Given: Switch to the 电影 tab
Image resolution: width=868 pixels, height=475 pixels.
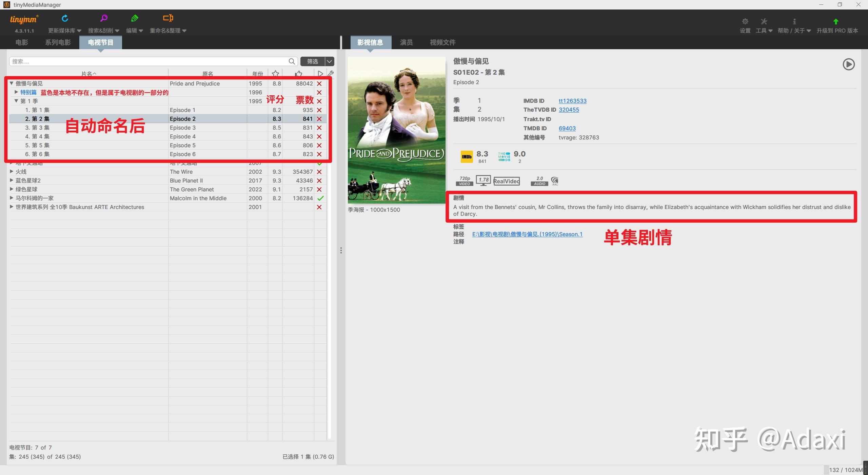Looking at the screenshot, I should coord(22,42).
